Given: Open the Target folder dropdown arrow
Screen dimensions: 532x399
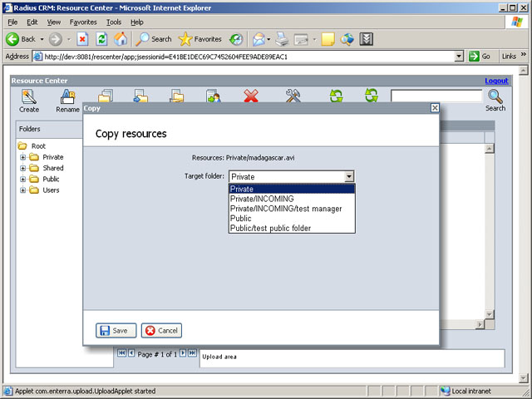Looking at the screenshot, I should click(x=349, y=176).
